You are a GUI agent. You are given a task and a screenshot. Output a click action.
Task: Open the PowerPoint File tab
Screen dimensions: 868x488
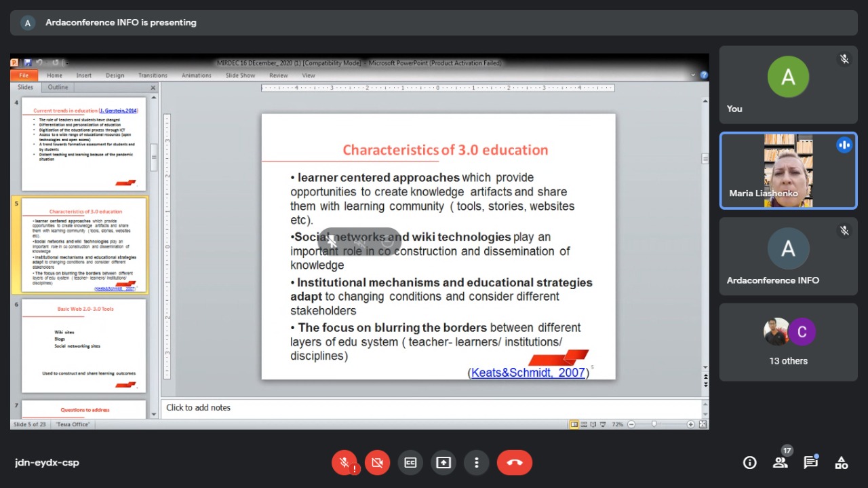point(24,75)
